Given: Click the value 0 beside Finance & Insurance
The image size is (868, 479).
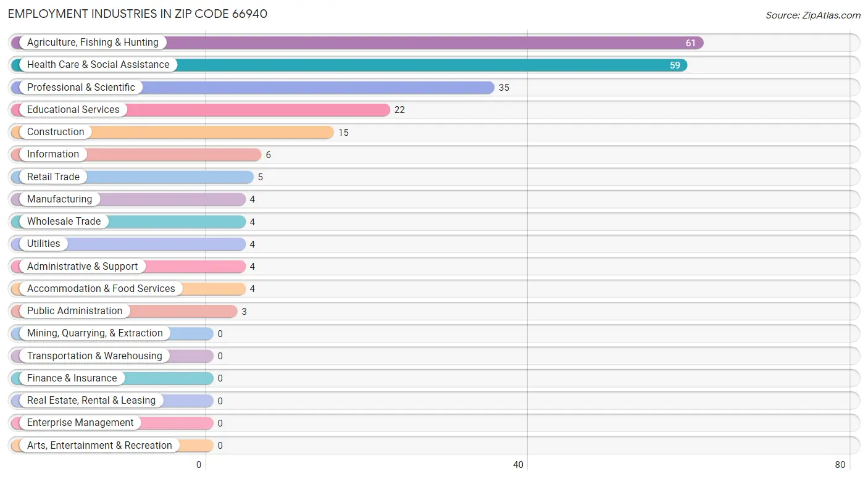Looking at the screenshot, I should (x=220, y=378).
